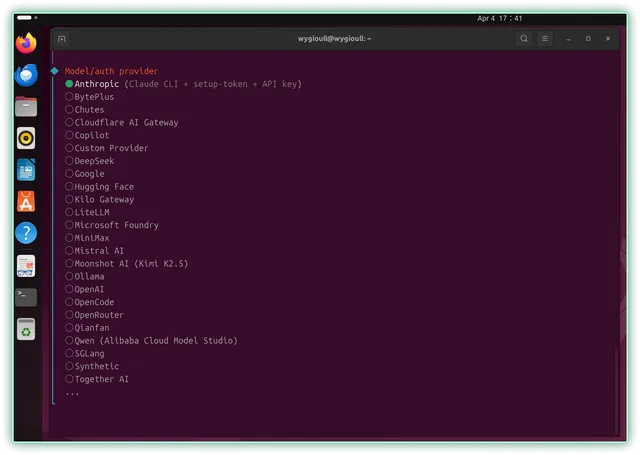
Task: Launch LibreOffice Writer from the dock
Action: coord(26,170)
